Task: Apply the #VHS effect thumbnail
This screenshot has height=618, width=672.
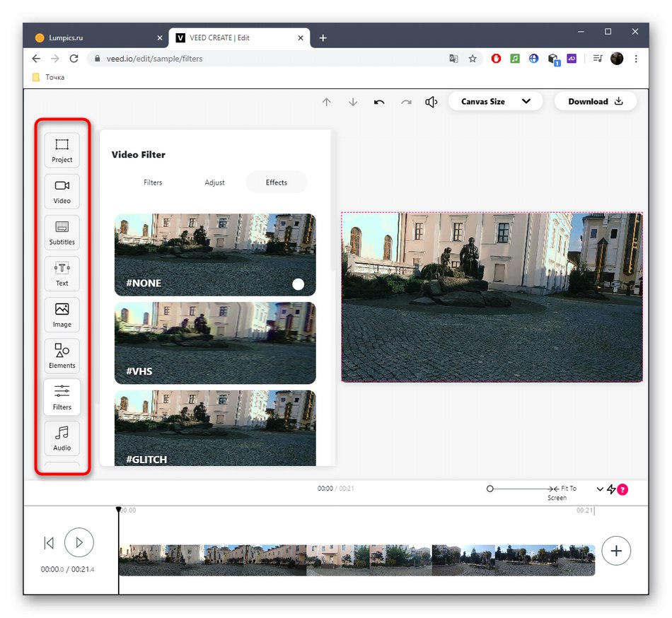Action: (215, 342)
